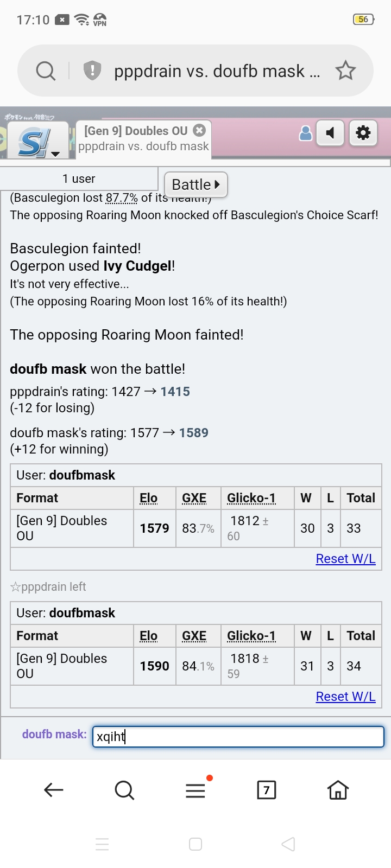Image resolution: width=391 pixels, height=868 pixels.
Task: Expand the 1 user list
Action: click(79, 179)
